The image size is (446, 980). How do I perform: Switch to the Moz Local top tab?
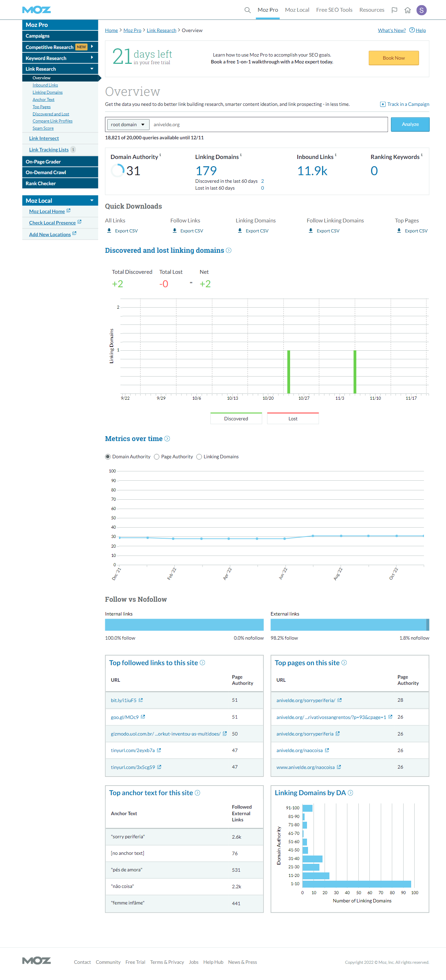[x=297, y=10]
